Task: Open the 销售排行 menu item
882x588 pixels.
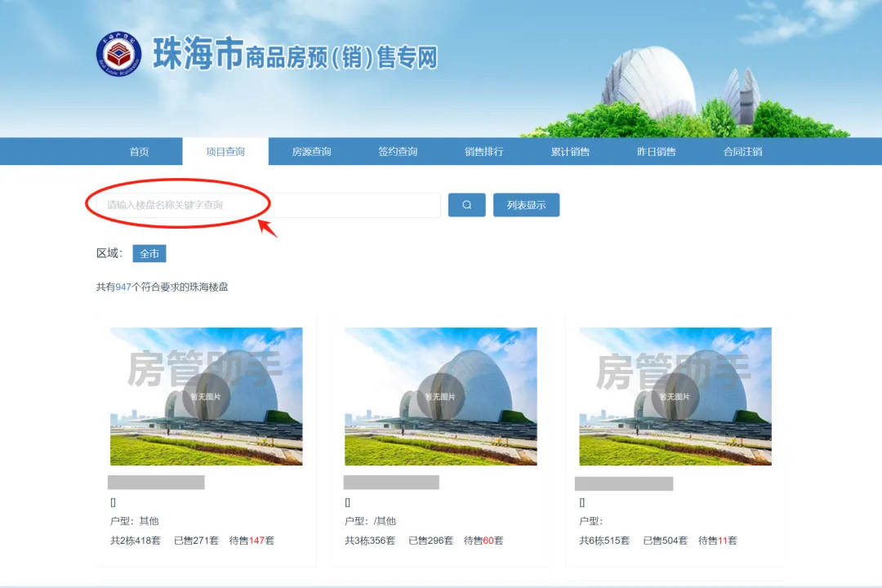Action: 483,151
